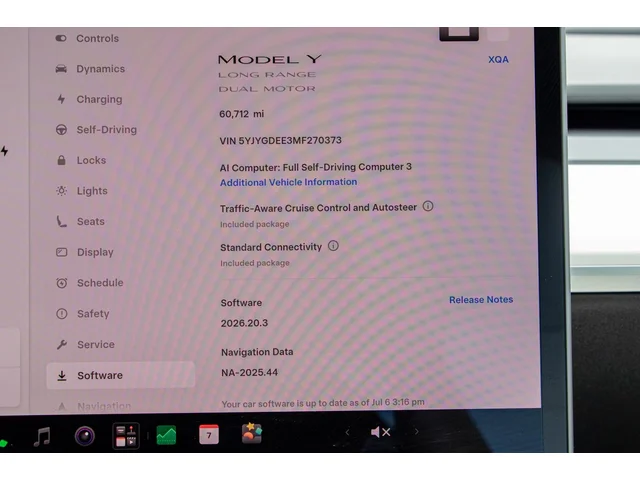Open the Toybox app icon

point(252,433)
